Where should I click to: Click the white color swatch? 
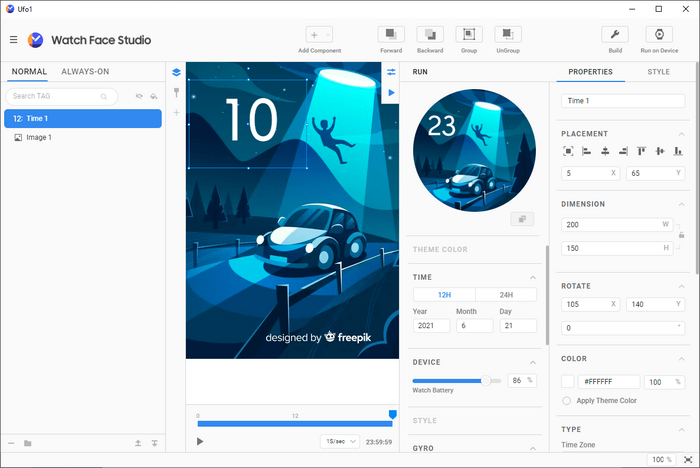point(568,381)
